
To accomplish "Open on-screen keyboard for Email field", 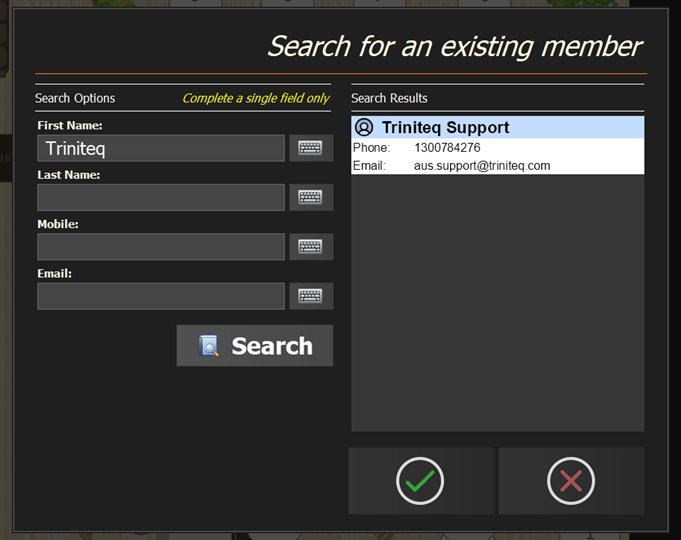I will (x=311, y=296).
